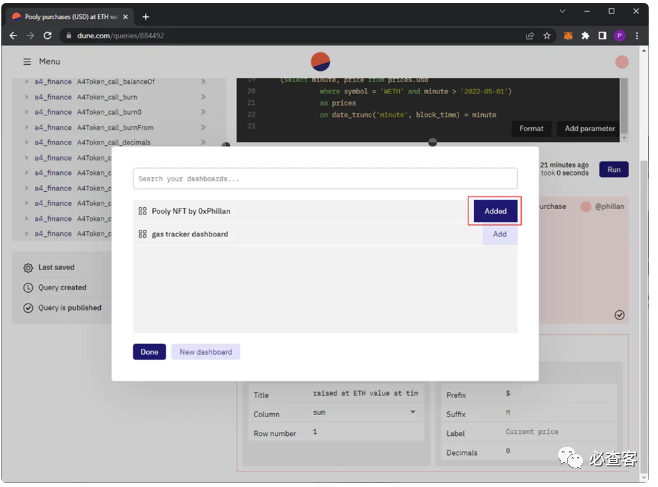Click Add parameter button
This screenshot has width=658, height=487.
pos(589,129)
